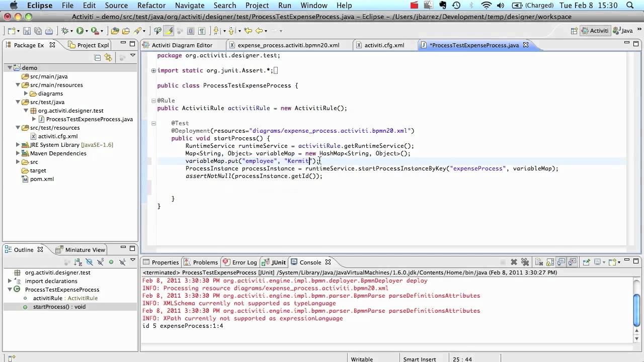
Task: Open New wizard dropdown arrow in toolbar
Action: click(18, 31)
